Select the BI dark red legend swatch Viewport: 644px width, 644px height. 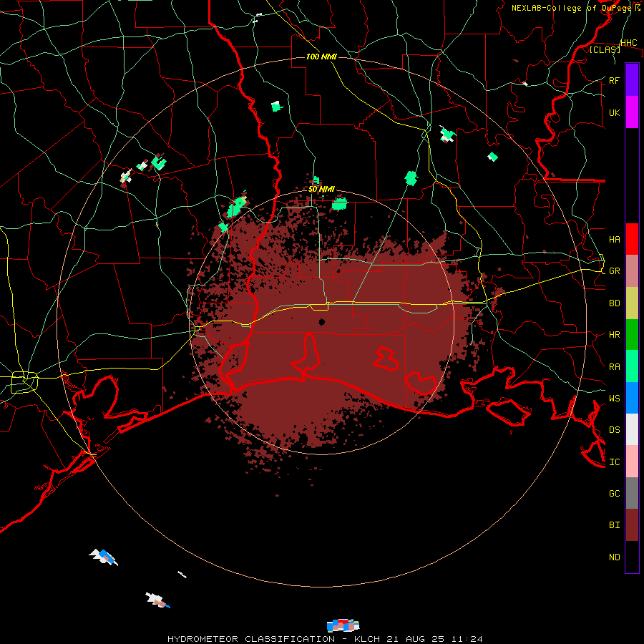coord(632,525)
